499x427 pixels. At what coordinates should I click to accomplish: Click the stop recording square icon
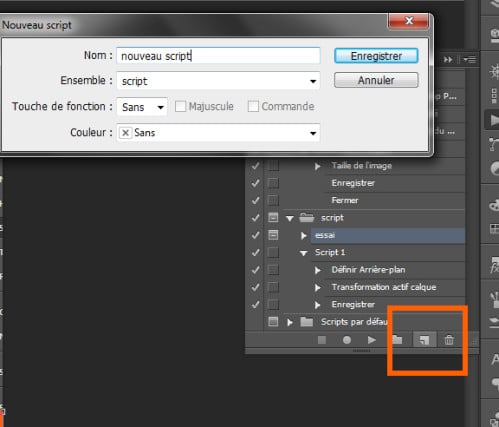pyautogui.click(x=322, y=340)
